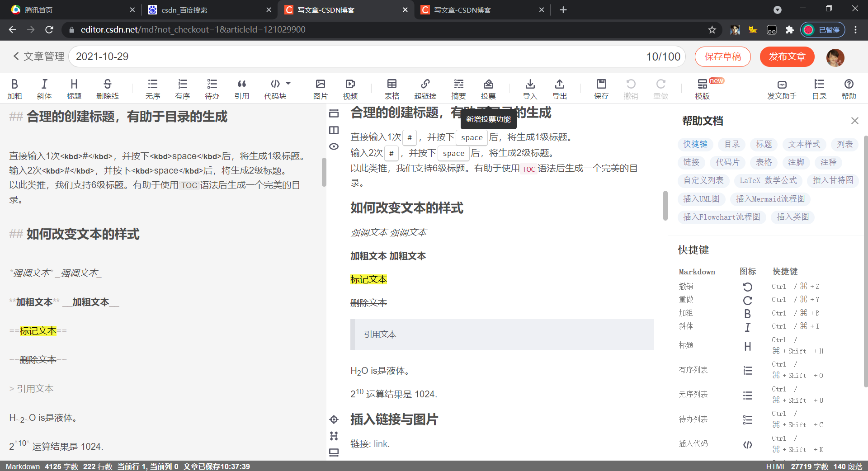
Task: Select 插入Mermaid流程图 help tag
Action: pos(770,199)
